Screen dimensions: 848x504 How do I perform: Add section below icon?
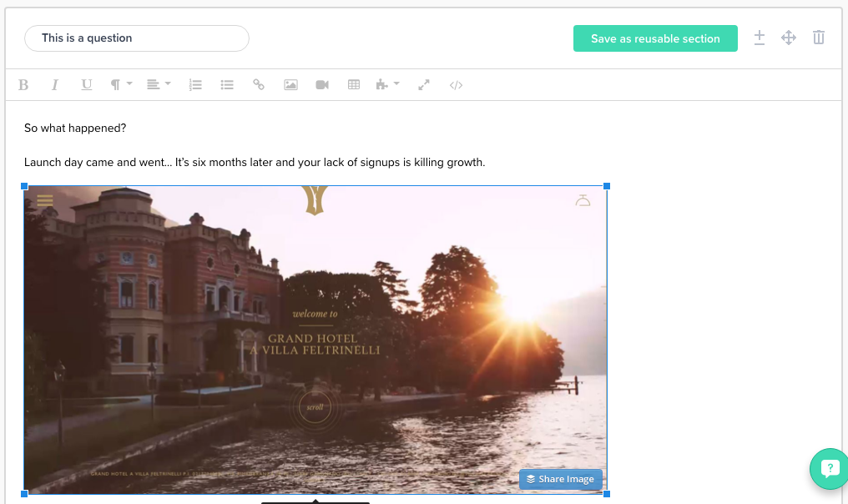tap(760, 38)
